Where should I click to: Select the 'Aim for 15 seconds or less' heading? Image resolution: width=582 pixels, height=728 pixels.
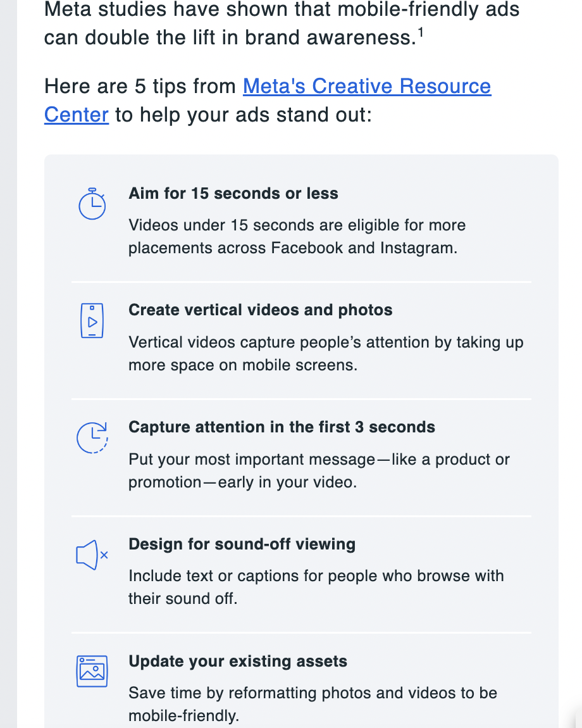(x=233, y=193)
